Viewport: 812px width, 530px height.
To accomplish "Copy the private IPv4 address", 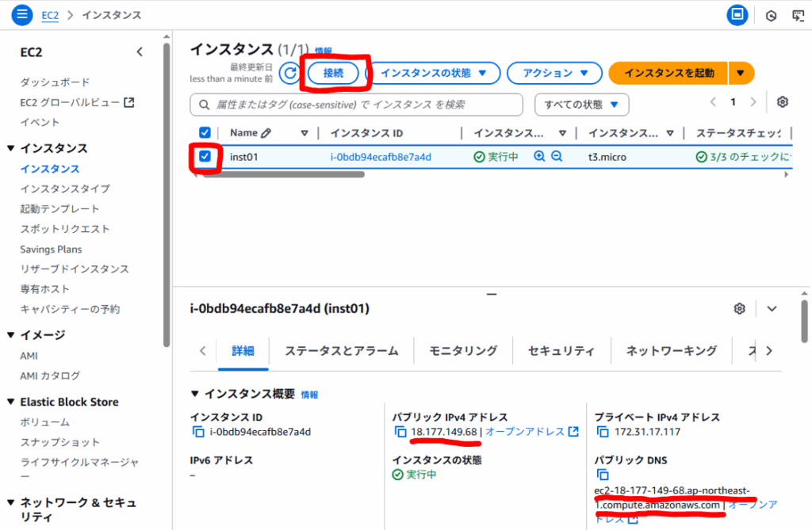I will click(603, 432).
